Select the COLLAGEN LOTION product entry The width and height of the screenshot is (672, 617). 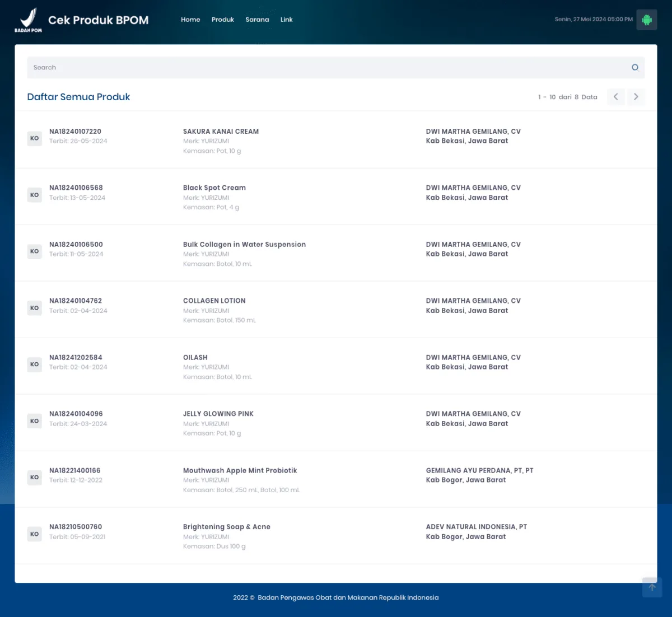(214, 301)
